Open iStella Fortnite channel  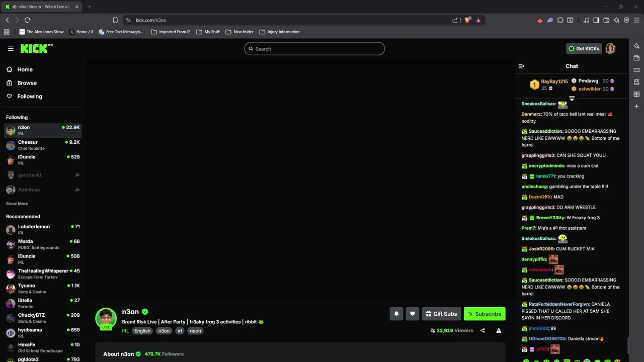(x=43, y=303)
